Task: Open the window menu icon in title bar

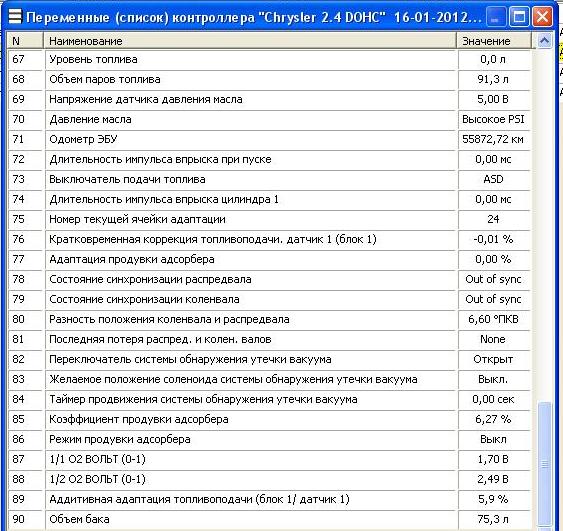Action: click(x=15, y=17)
